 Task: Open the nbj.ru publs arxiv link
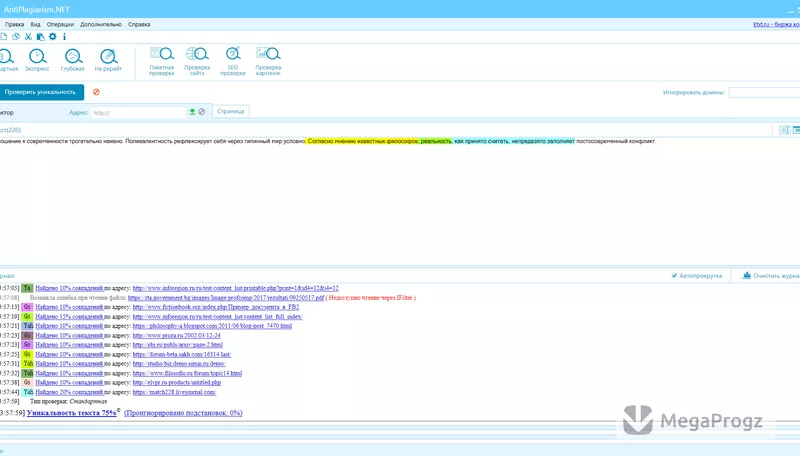[x=178, y=345]
